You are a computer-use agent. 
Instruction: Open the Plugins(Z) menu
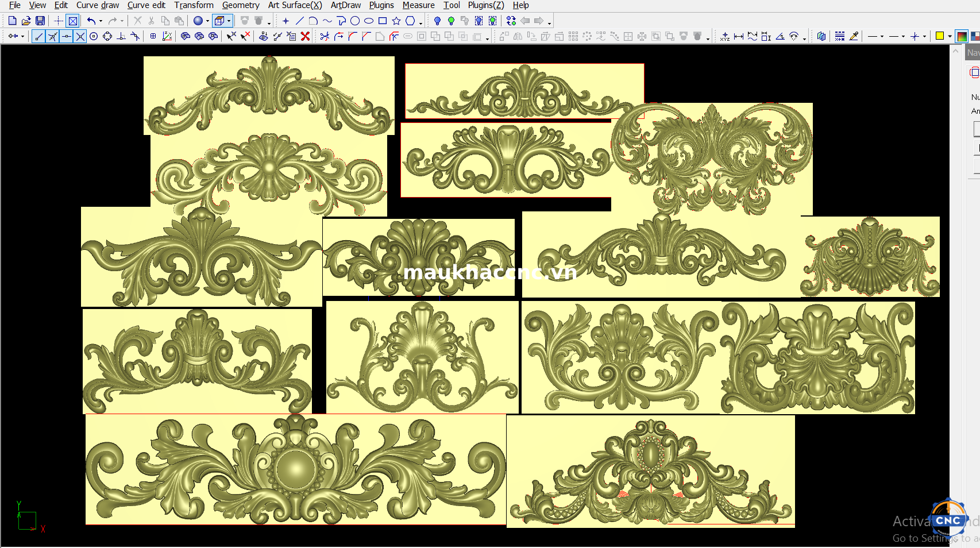coord(486,5)
